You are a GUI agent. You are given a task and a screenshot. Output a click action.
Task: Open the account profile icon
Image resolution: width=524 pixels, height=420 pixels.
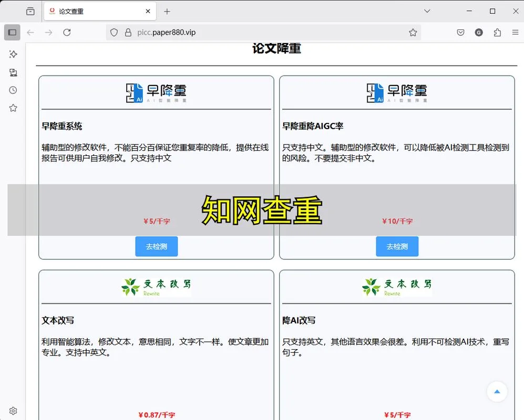click(479, 33)
